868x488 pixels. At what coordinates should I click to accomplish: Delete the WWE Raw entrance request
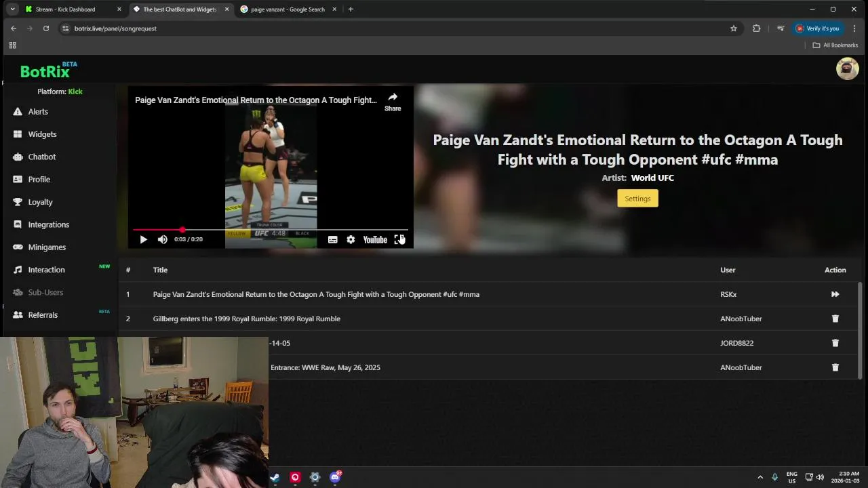coord(835,367)
